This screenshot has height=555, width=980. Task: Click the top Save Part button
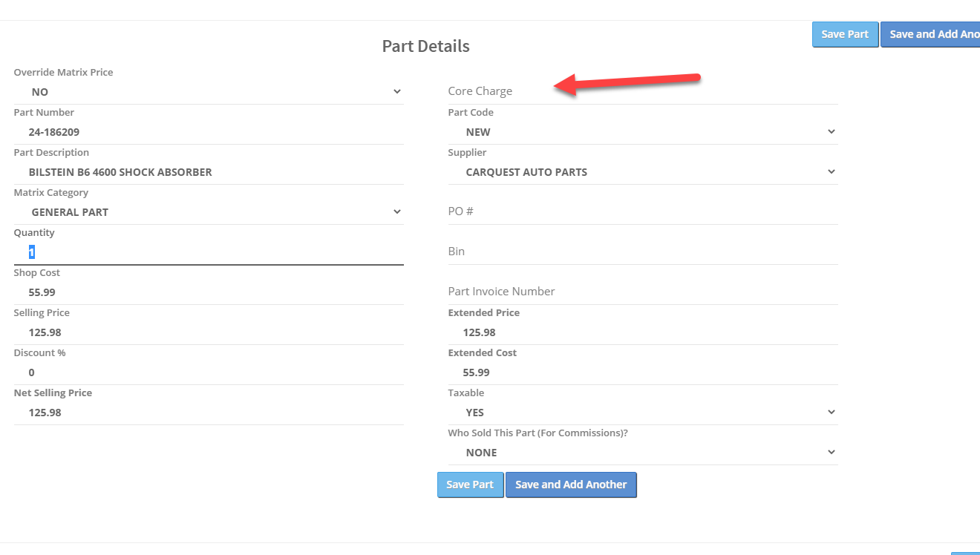click(845, 34)
